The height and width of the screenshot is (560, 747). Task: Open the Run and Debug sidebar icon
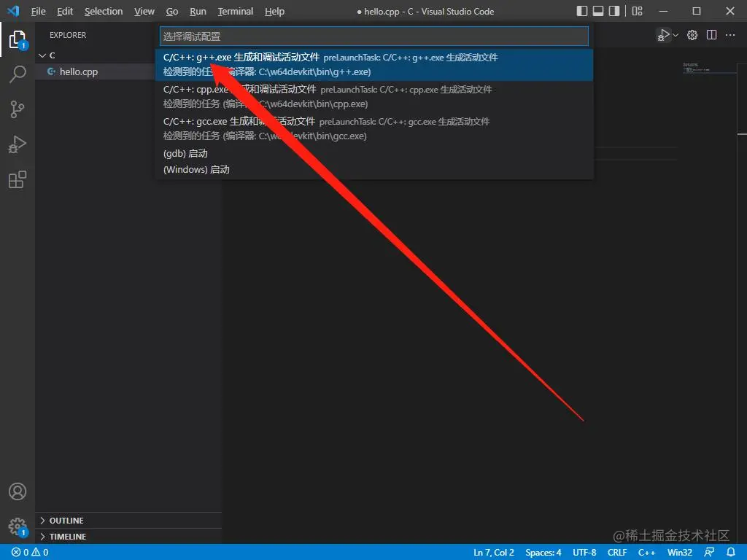click(x=18, y=144)
